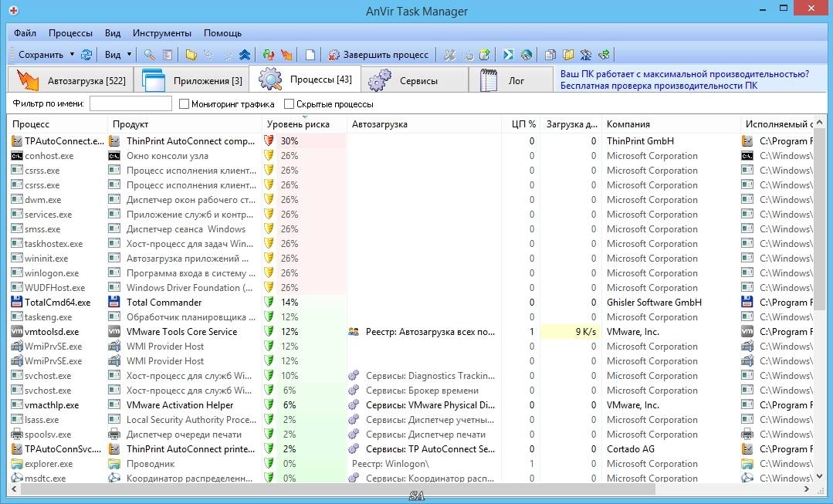Select the vmtoolsd.exe process row

410,331
